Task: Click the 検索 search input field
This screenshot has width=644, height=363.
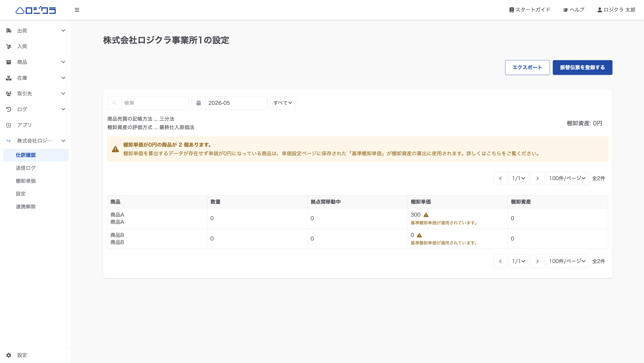Action: (155, 103)
